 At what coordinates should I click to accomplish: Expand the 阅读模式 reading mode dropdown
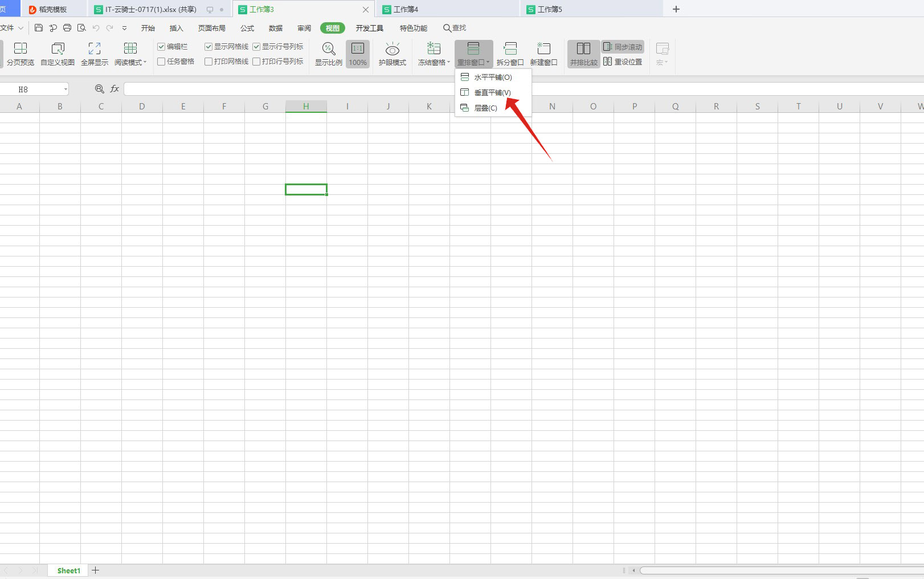click(x=145, y=63)
